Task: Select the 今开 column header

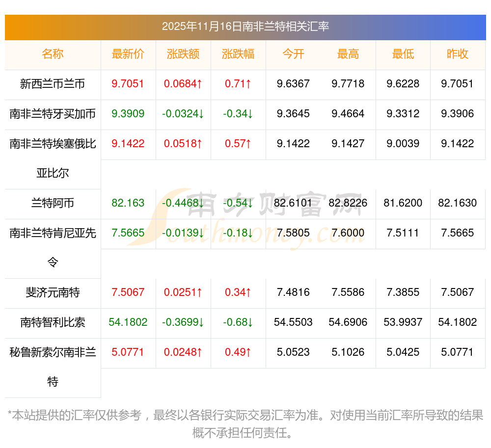Action: click(293, 54)
